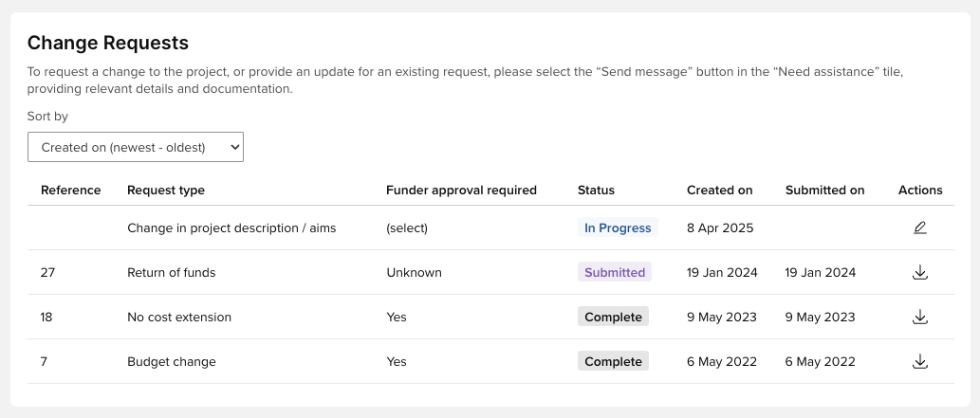Viewport: 980px width, 418px height.
Task: Select the Funder approval (select) field
Action: [x=407, y=228]
